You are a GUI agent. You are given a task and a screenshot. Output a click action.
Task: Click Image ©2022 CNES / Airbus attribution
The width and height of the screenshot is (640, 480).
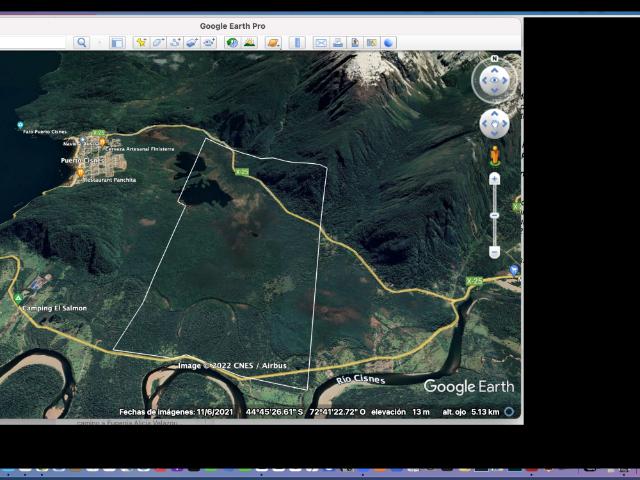coord(232,365)
